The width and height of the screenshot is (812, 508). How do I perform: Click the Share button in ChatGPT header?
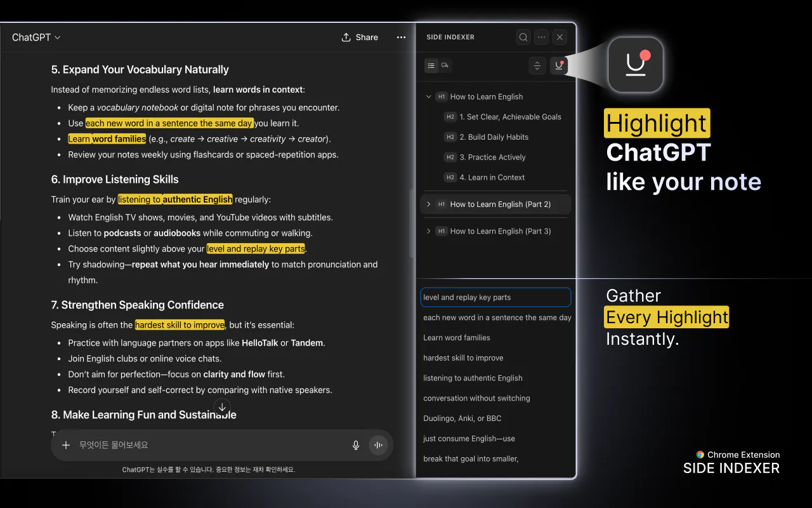pos(360,37)
